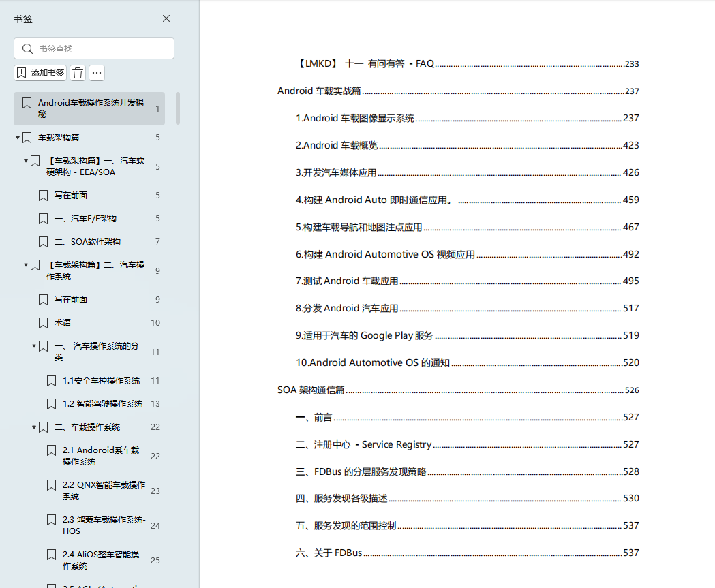This screenshot has width=715, height=588.
Task: Open bookmark 2.2 QNX智能车载操作系统
Action: [x=104, y=491]
